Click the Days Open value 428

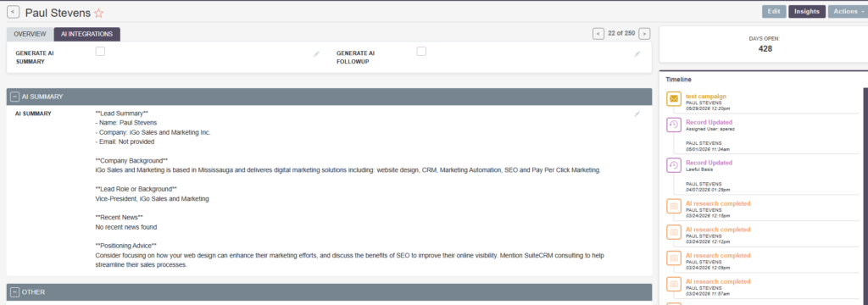(765, 48)
